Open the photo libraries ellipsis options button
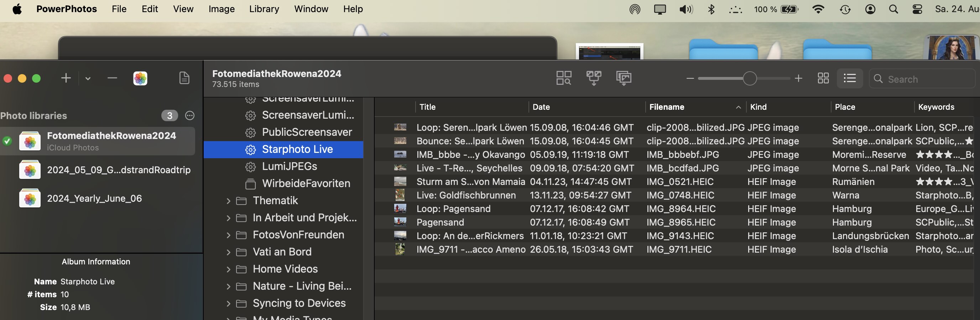 [189, 116]
